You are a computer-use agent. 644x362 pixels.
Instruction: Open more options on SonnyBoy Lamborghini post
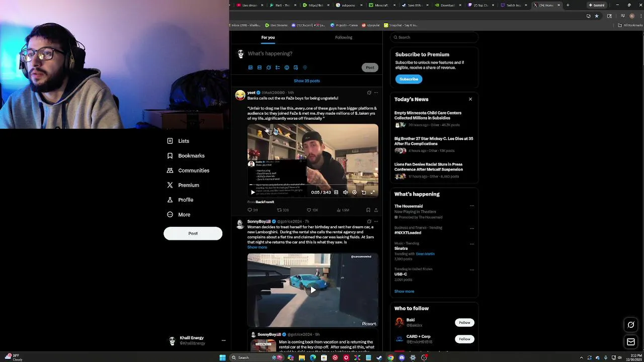(x=376, y=221)
